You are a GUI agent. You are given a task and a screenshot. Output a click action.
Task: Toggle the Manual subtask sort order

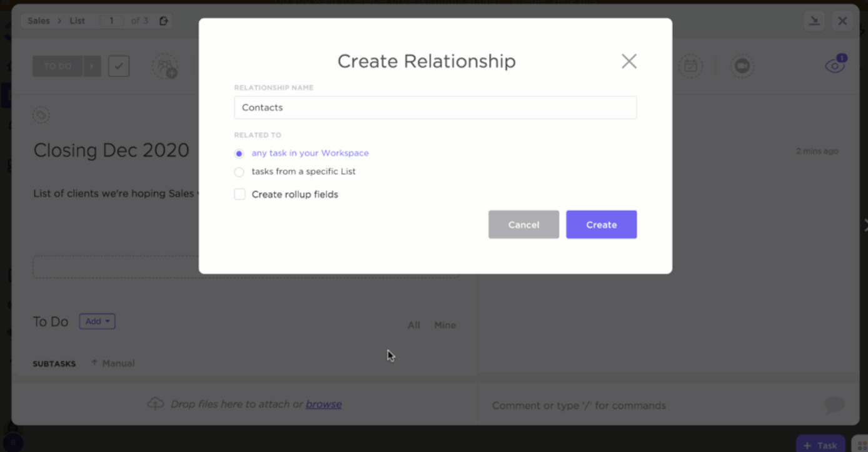(113, 363)
